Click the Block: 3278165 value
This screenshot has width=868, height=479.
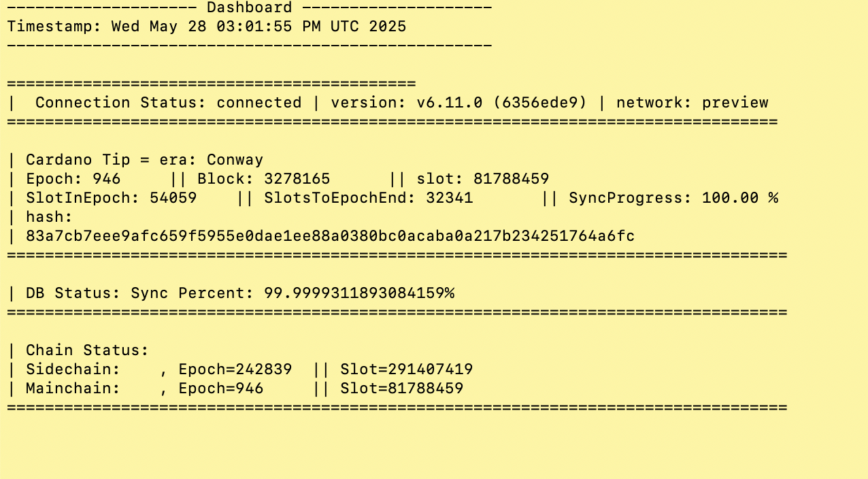point(263,179)
